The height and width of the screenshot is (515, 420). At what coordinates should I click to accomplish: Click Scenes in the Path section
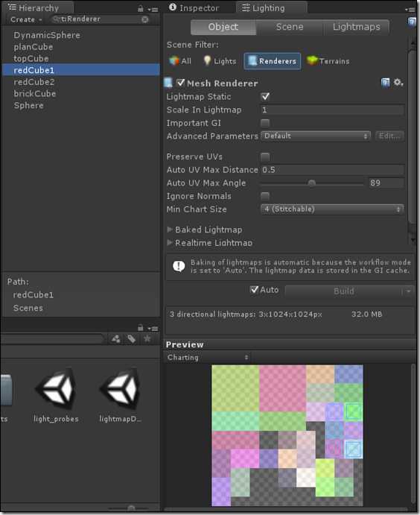(28, 308)
